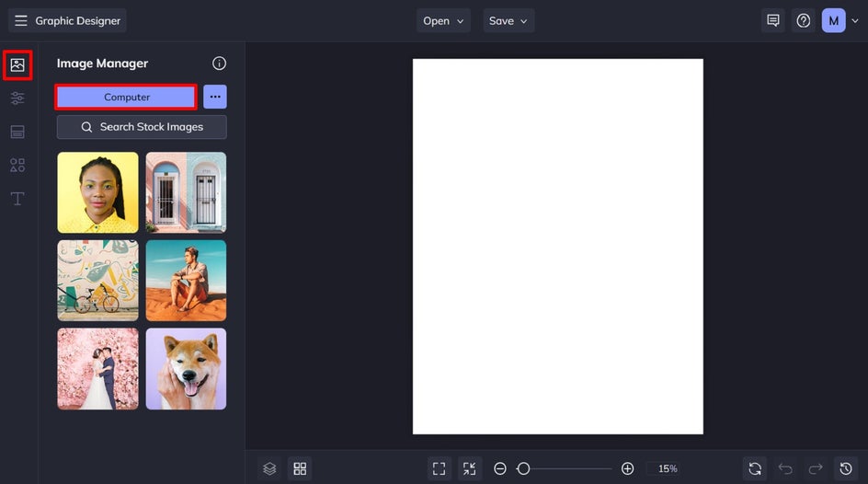The image size is (868, 484).
Task: Upload an image from Computer
Action: pyautogui.click(x=126, y=97)
